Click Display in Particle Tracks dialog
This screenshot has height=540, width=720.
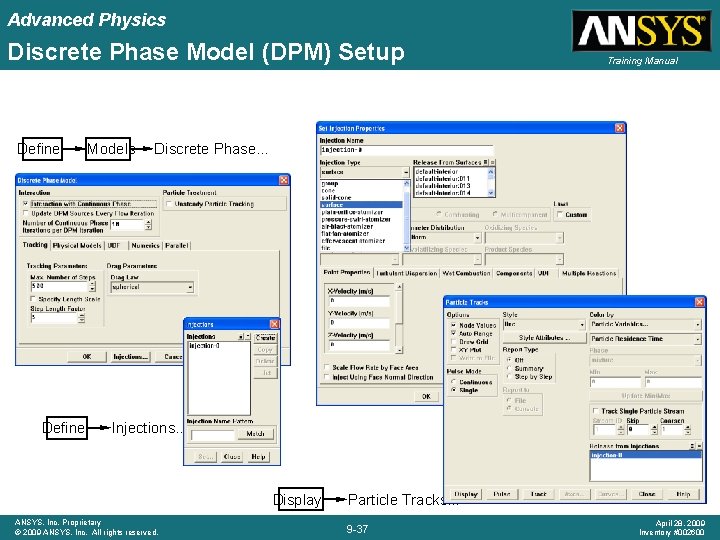[466, 494]
